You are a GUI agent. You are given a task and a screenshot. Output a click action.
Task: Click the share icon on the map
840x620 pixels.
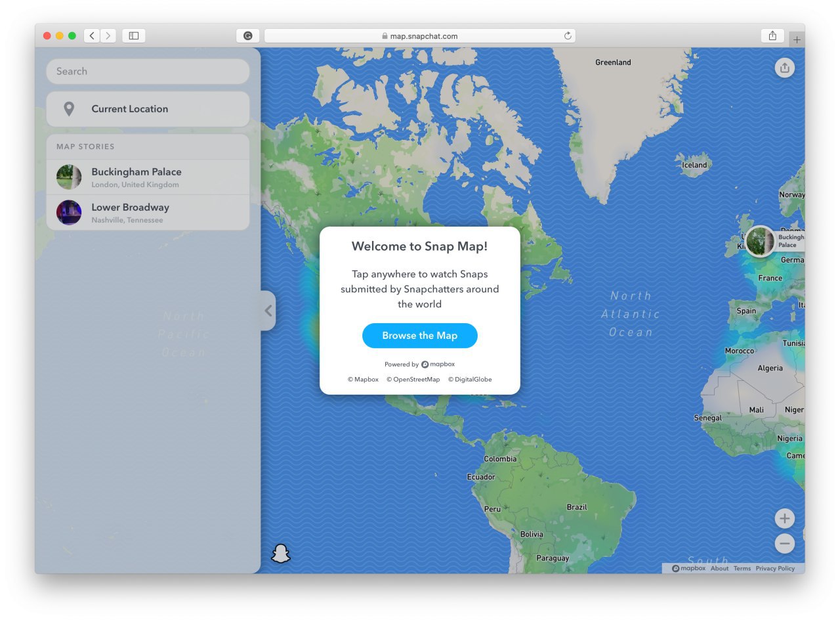(784, 68)
